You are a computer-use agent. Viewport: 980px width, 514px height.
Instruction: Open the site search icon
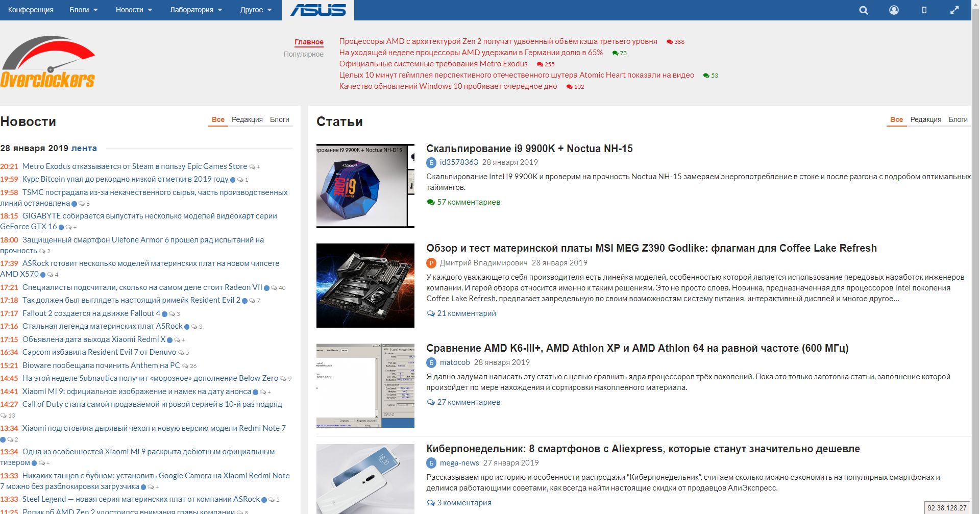coord(864,10)
